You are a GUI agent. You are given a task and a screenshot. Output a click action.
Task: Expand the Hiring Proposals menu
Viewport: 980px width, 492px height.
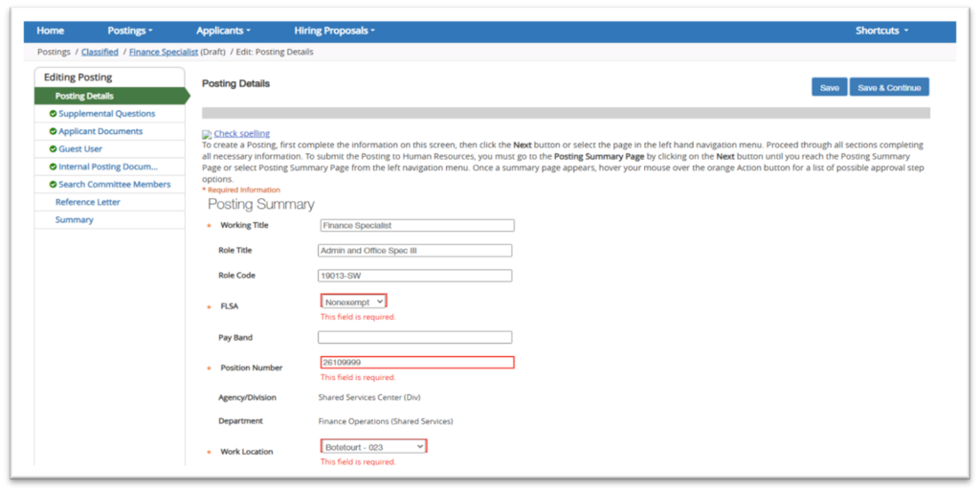[334, 31]
